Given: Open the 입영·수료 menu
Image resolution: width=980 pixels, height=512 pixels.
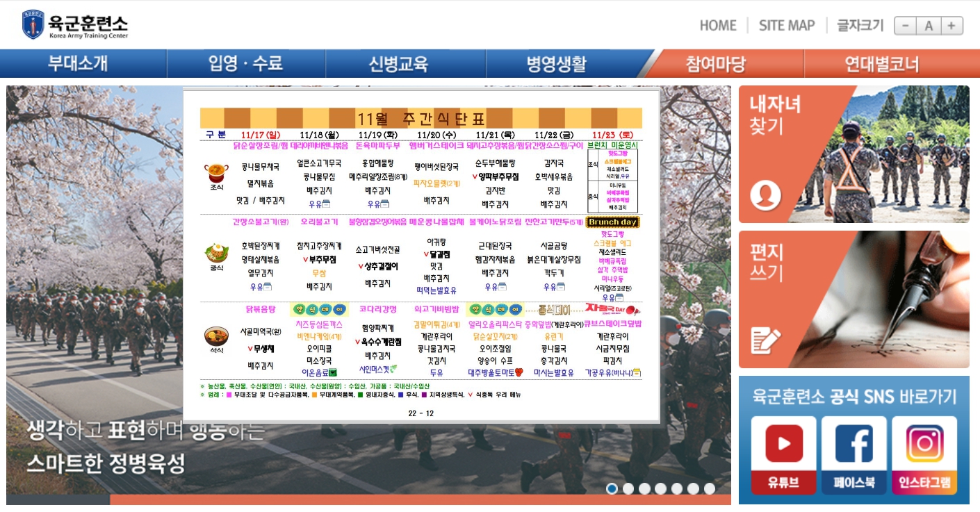Looking at the screenshot, I should tap(246, 64).
